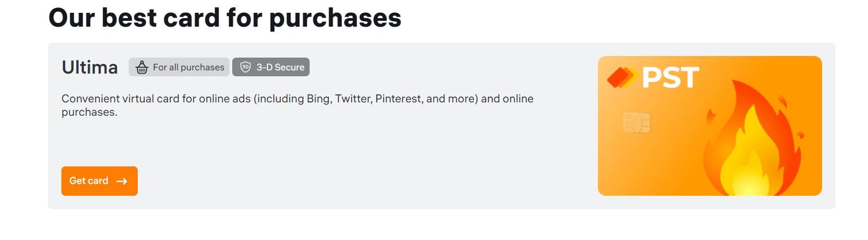Click the word Bing in the description
Image resolution: width=868 pixels, height=240 pixels.
coord(318,99)
